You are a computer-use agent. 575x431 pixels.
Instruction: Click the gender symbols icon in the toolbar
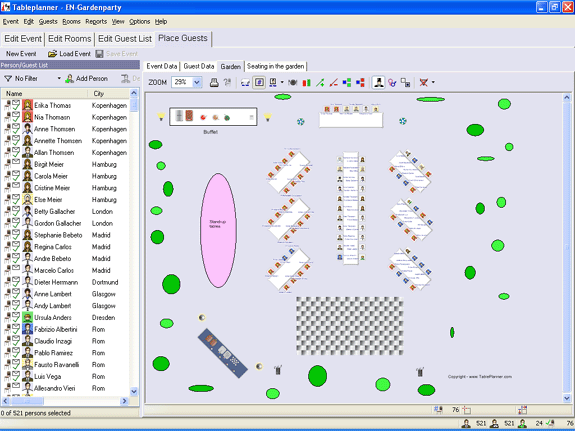click(x=392, y=83)
